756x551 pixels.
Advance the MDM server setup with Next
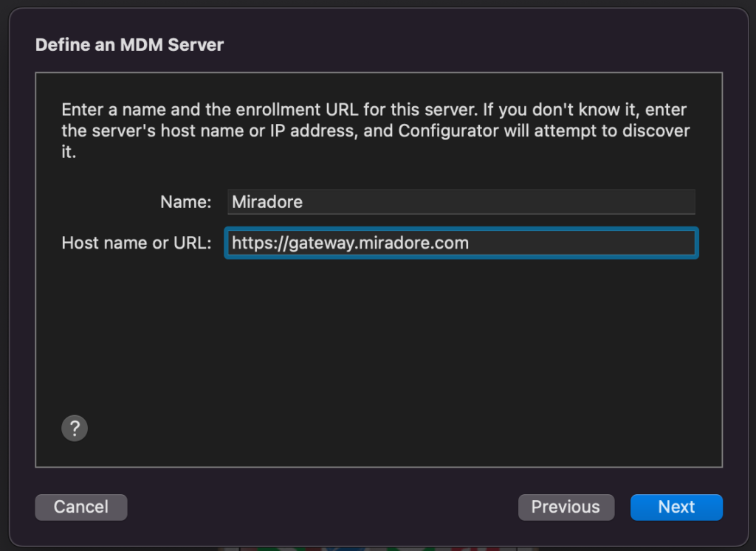pos(676,507)
